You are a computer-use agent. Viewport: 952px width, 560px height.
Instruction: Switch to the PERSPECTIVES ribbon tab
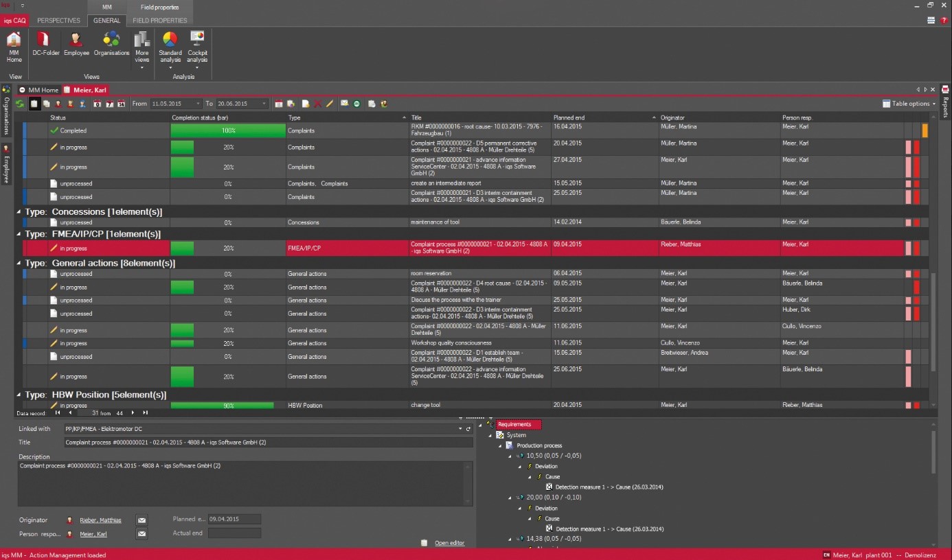[x=58, y=21]
